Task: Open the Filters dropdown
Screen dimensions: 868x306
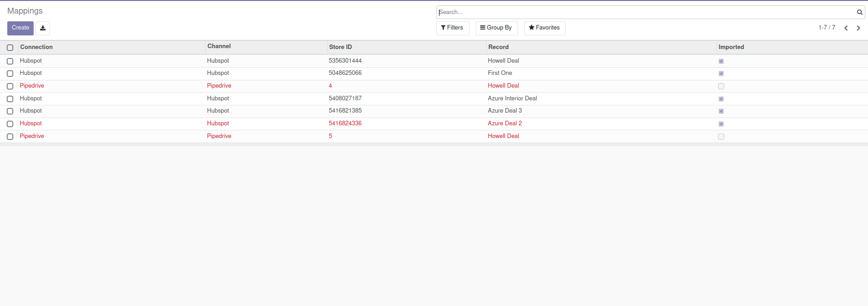Action: (452, 28)
